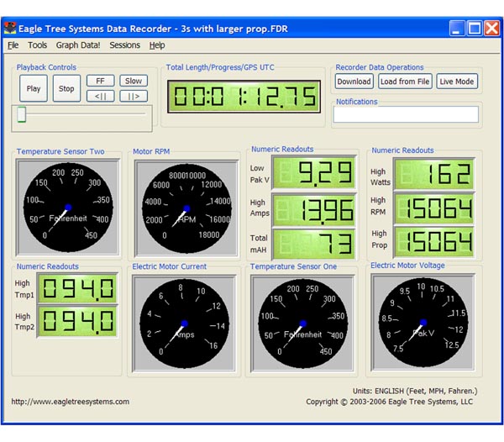Click the Electric Motor Current amps gauge
Viewport: 504px width, 442px height.
point(185,324)
